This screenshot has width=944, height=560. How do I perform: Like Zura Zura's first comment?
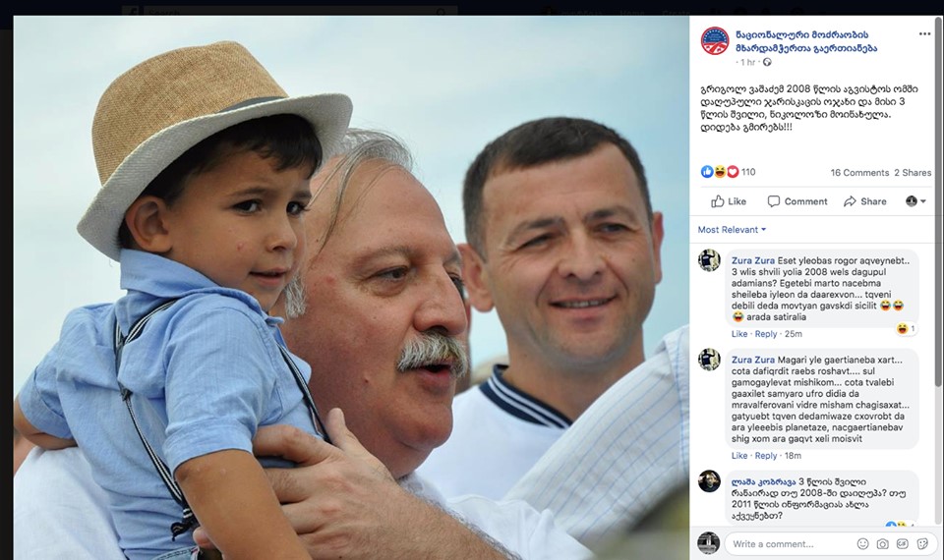[739, 334]
